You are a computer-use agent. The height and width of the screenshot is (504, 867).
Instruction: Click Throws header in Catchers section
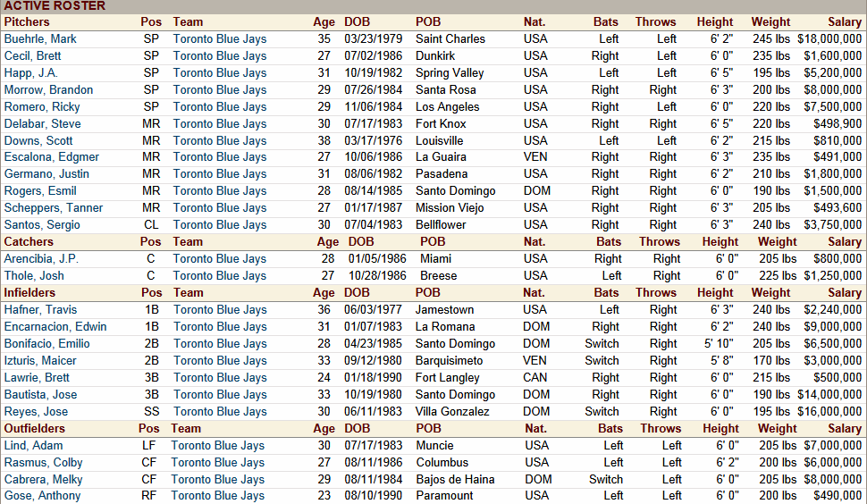point(660,241)
